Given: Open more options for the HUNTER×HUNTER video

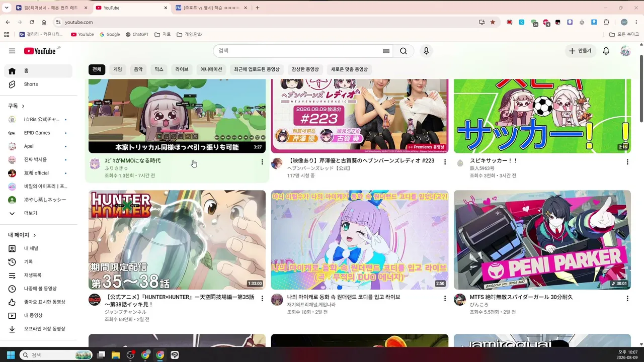Looking at the screenshot, I should coord(262,298).
